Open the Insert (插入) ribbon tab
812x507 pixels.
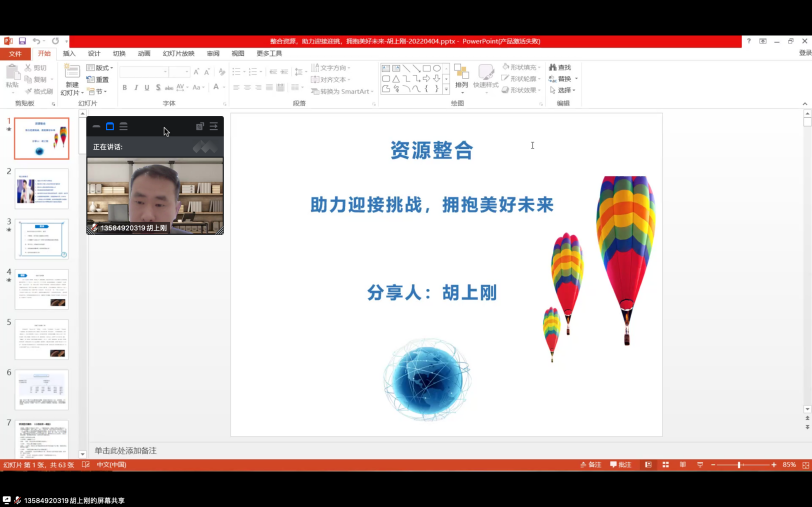click(x=69, y=53)
